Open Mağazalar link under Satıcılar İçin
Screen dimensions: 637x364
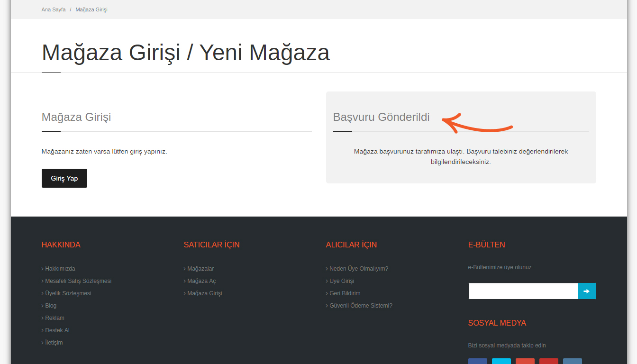tap(200, 269)
